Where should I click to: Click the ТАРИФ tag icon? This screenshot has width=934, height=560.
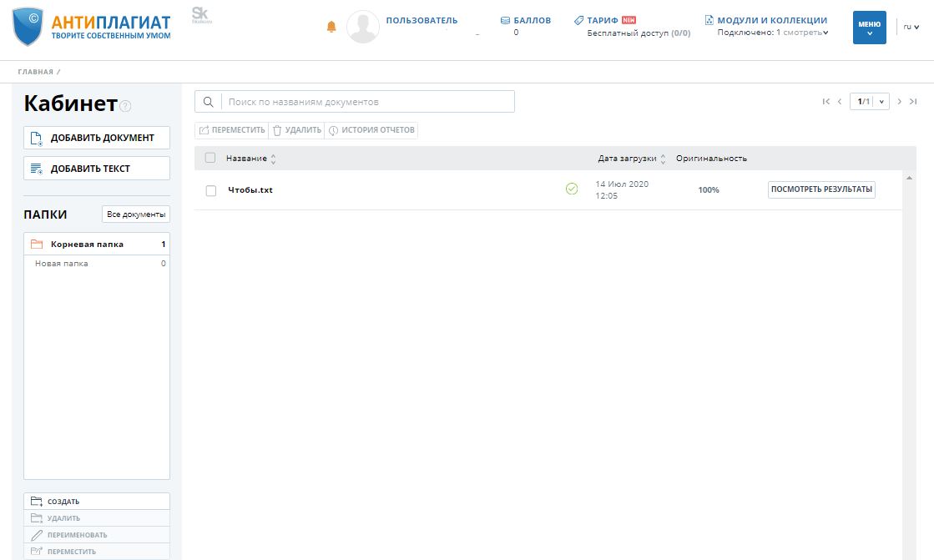pos(578,20)
